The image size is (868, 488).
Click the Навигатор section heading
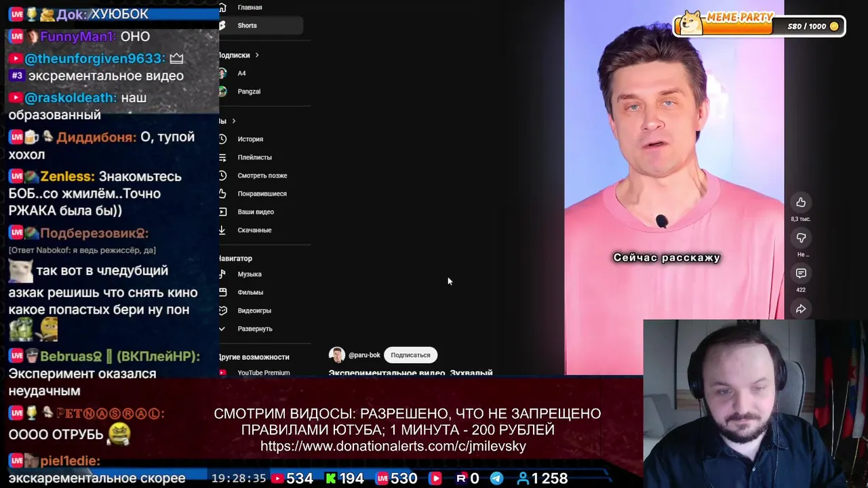tap(235, 258)
